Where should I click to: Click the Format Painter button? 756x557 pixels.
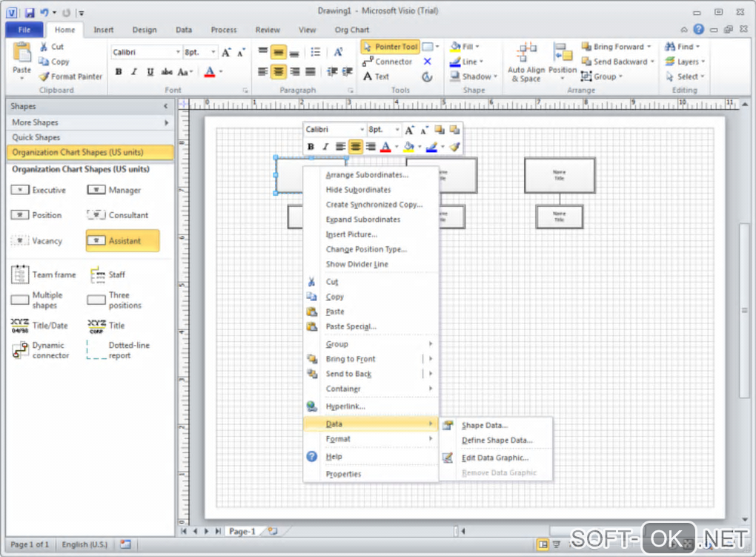[x=70, y=76]
